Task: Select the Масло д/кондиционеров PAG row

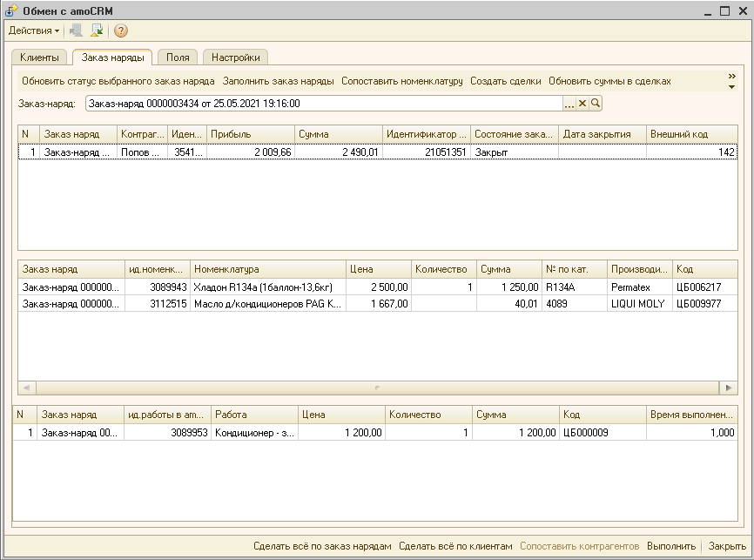Action: tap(378, 304)
